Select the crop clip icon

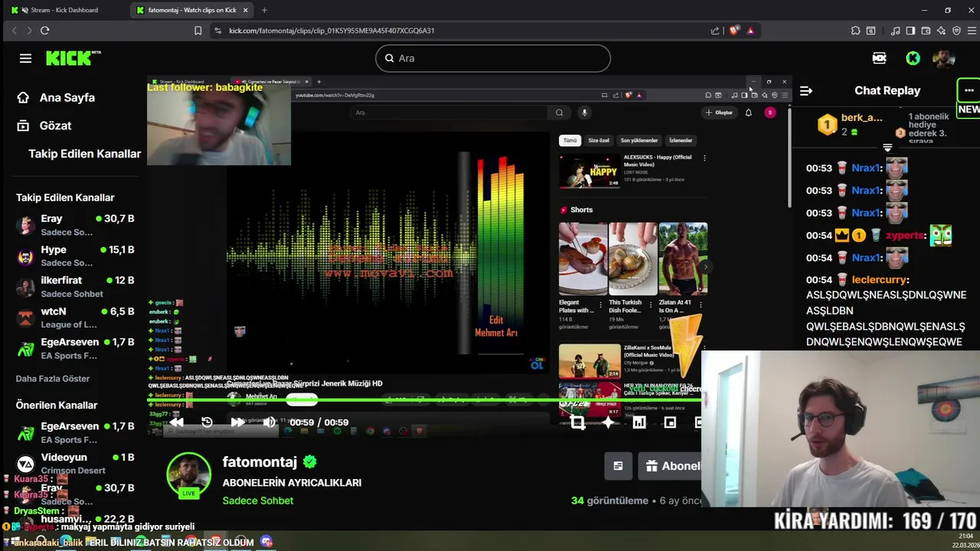point(578,422)
